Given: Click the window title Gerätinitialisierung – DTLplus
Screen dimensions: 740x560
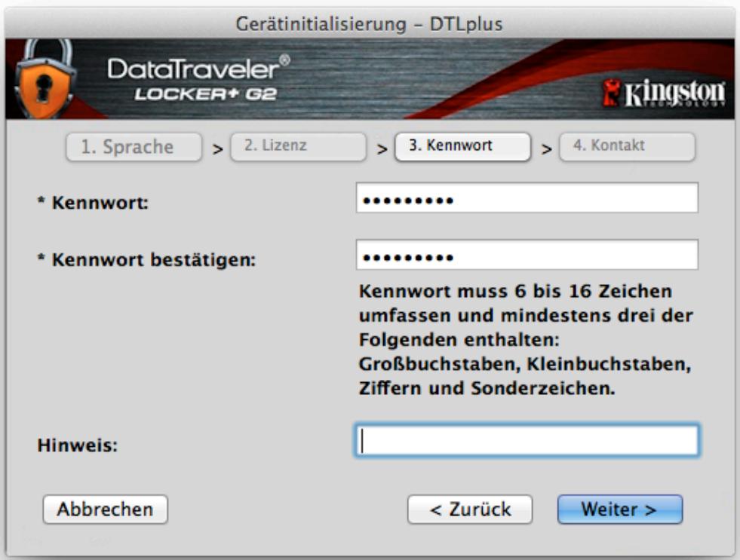Looking at the screenshot, I should click(x=369, y=23).
